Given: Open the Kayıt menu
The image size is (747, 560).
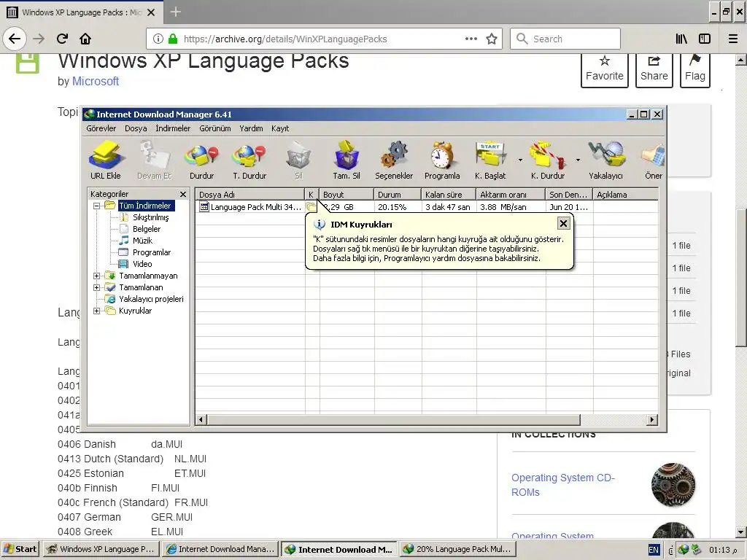Looking at the screenshot, I should [x=280, y=128].
